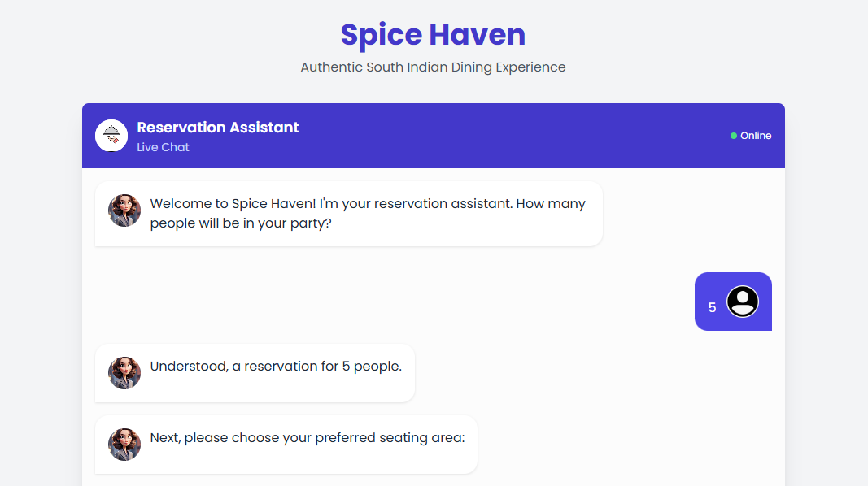Click assistant avatar next to seating area message
This screenshot has width=868, height=486.
coord(124,445)
